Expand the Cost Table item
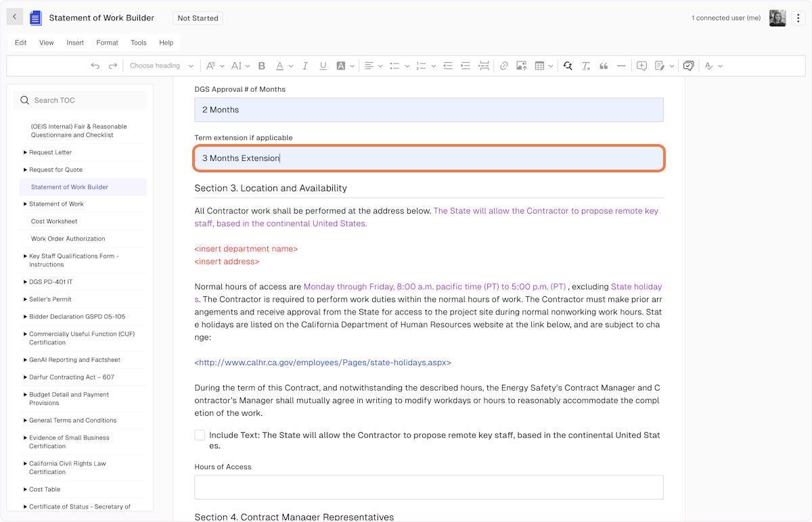Image resolution: width=812 pixels, height=522 pixels. [x=26, y=490]
